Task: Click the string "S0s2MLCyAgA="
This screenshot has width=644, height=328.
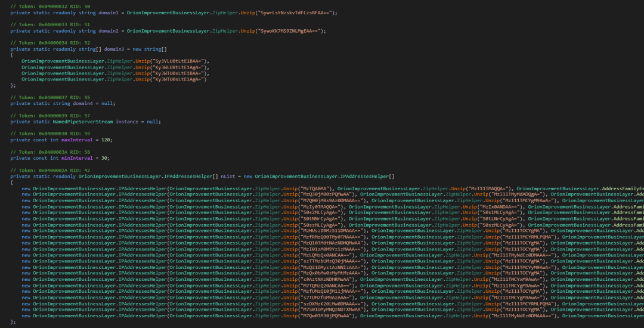Action: pos(320,213)
